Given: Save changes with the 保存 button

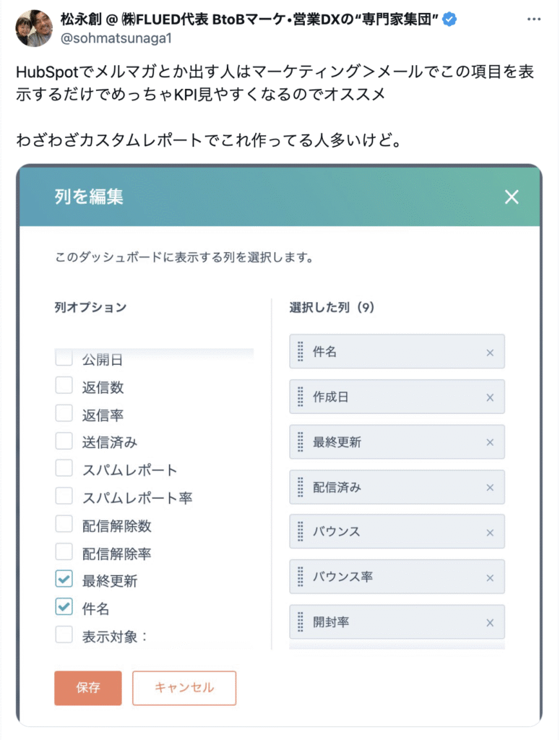Looking at the screenshot, I should click(x=87, y=688).
